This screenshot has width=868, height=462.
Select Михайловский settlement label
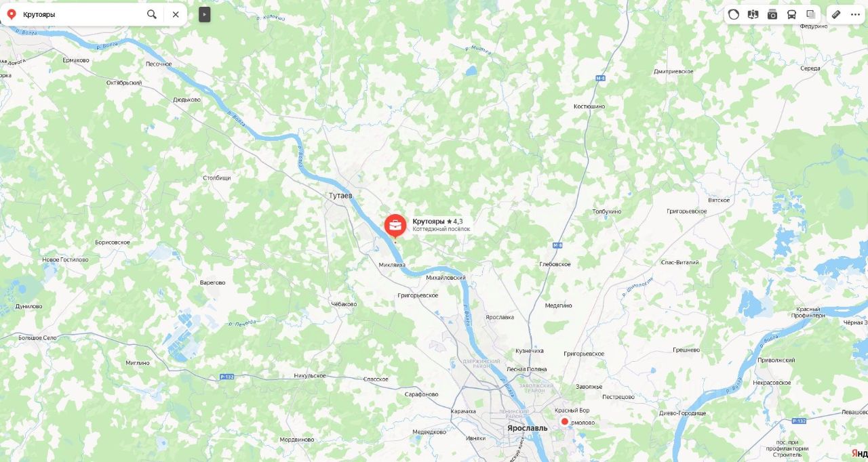[x=446, y=278]
